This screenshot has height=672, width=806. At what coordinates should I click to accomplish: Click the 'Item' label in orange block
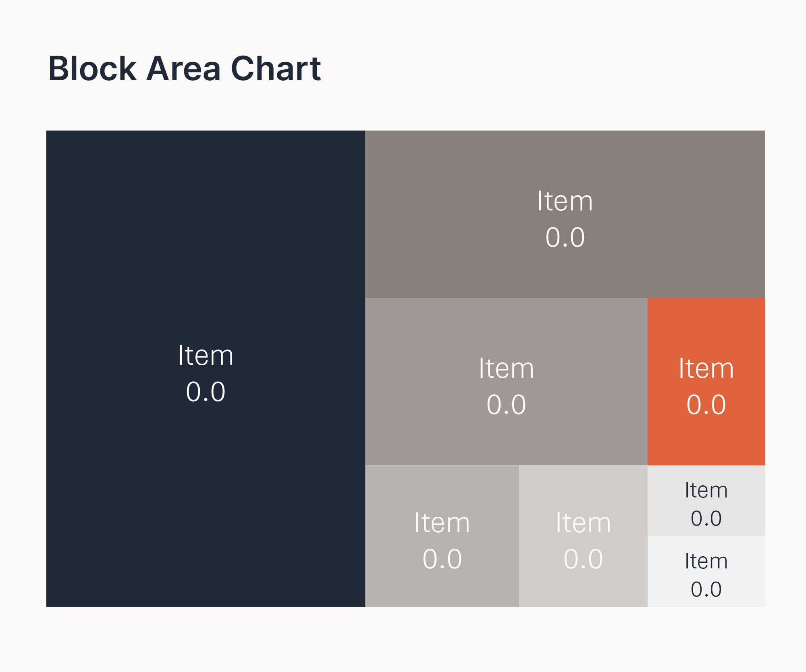tap(706, 368)
